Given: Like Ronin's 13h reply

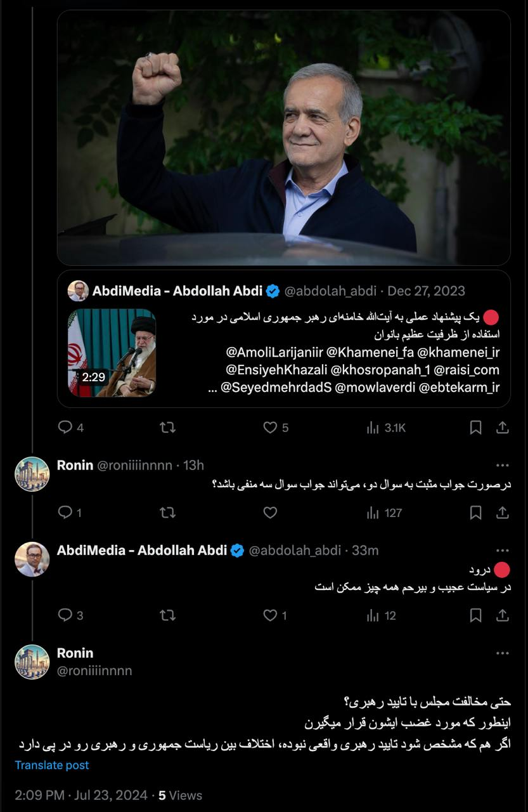Looking at the screenshot, I should (x=270, y=513).
